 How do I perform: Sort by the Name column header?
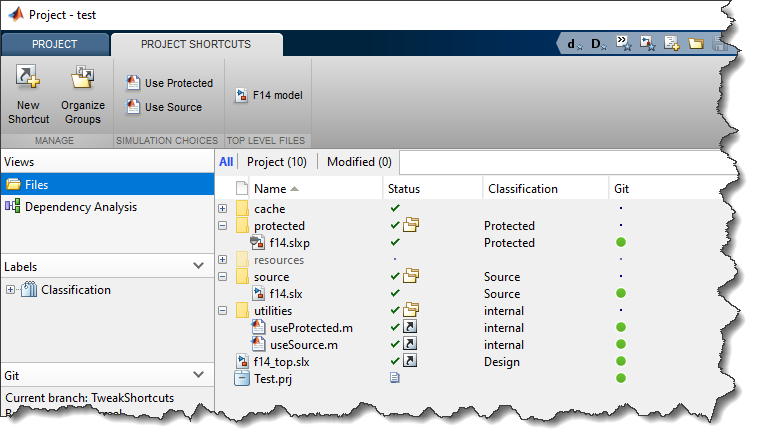pyautogui.click(x=270, y=189)
